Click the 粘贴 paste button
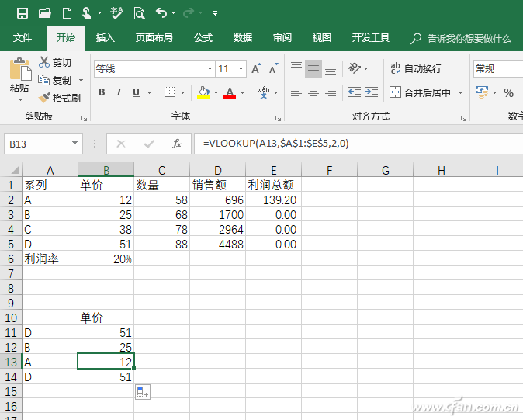 click(x=19, y=75)
